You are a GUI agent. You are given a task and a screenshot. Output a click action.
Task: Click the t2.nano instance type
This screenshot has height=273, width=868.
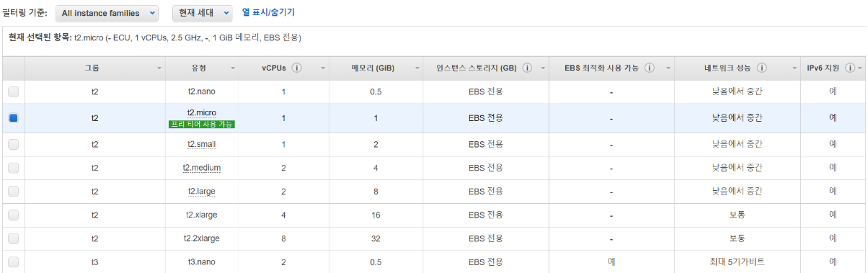[202, 92]
